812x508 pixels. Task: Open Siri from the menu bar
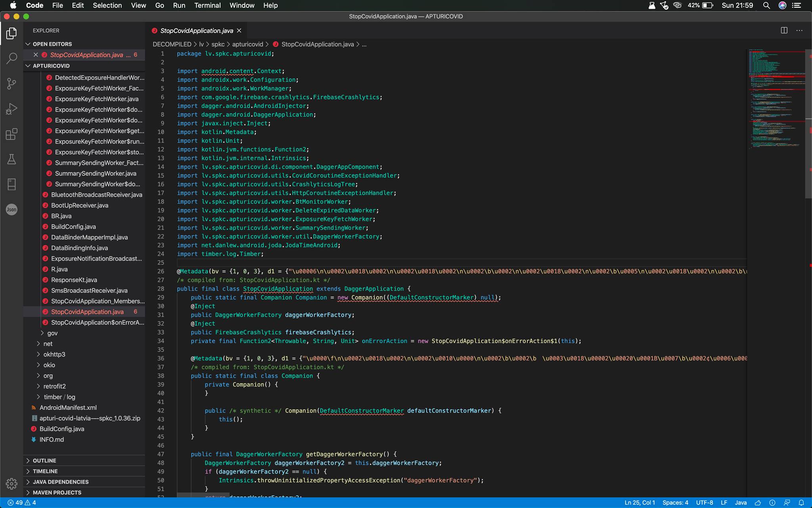point(782,6)
